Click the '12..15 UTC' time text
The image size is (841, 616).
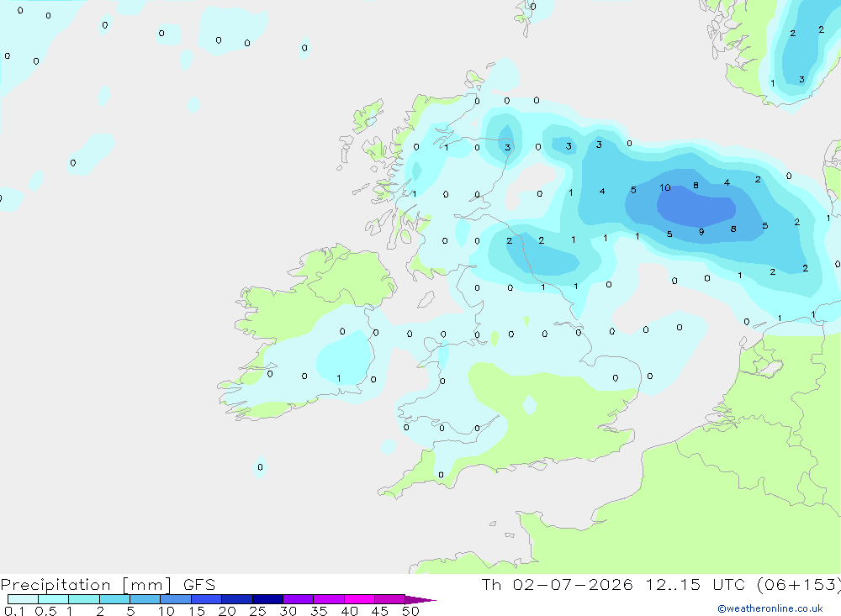696,584
